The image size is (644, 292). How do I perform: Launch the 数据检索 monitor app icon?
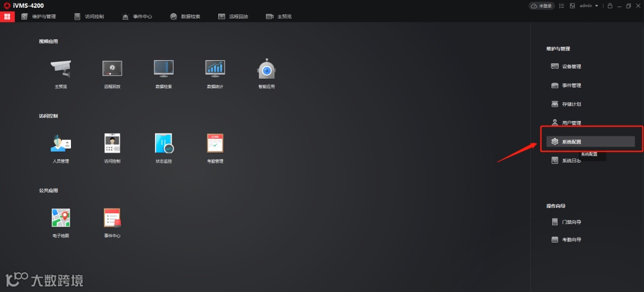click(x=163, y=69)
